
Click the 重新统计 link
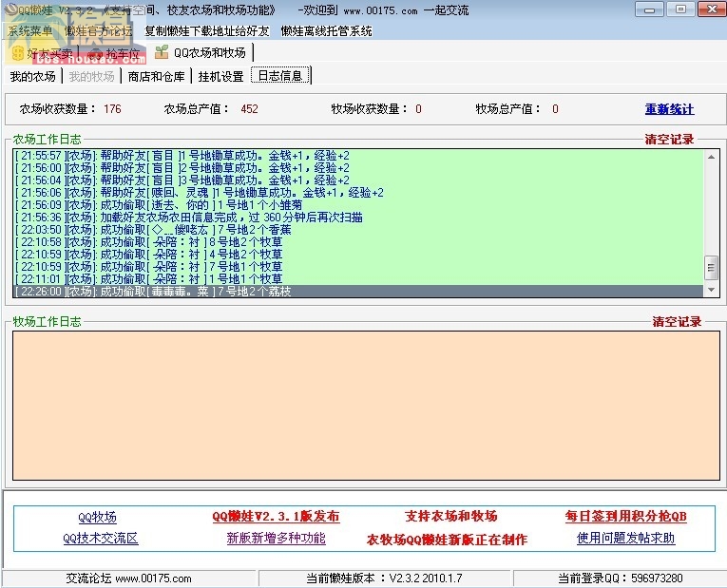tap(669, 109)
